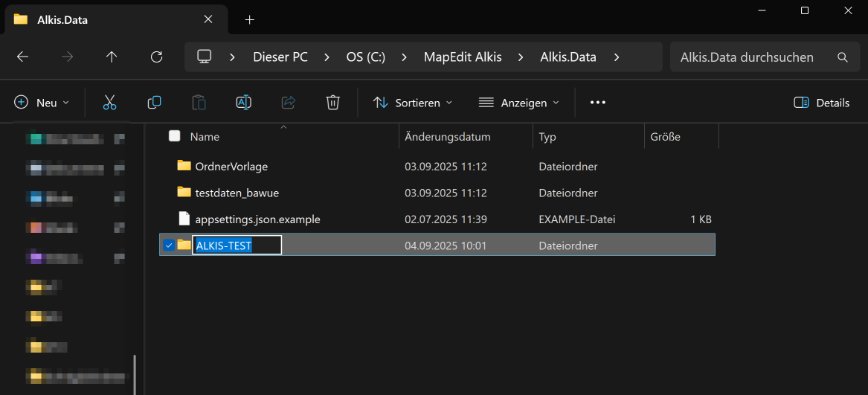This screenshot has width=868, height=395.
Task: Sort by Änderungsdatum column header
Action: (x=447, y=137)
